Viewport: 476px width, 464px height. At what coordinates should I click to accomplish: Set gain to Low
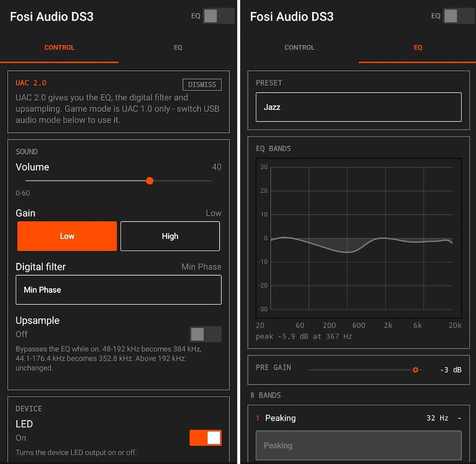(67, 236)
